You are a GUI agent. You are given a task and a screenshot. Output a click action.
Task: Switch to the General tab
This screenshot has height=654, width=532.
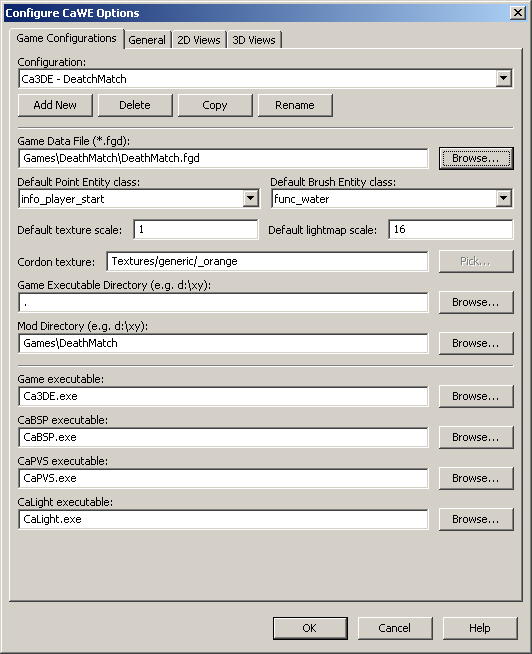147,40
